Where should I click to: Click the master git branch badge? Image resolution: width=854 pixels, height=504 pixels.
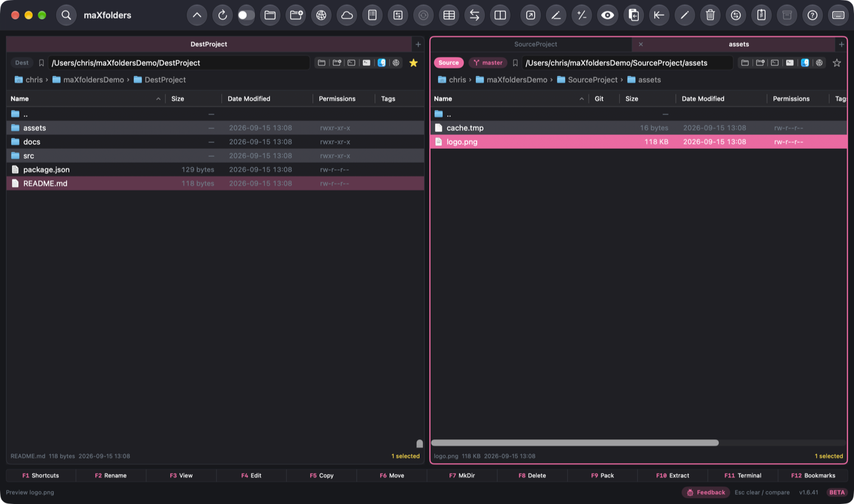point(488,63)
